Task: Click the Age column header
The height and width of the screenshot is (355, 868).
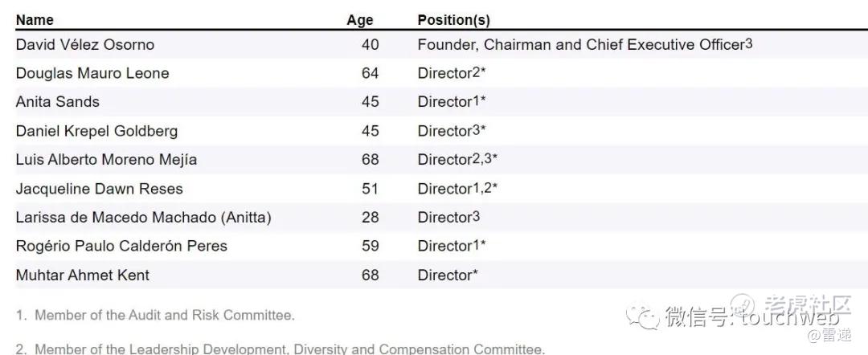Action: tap(360, 20)
